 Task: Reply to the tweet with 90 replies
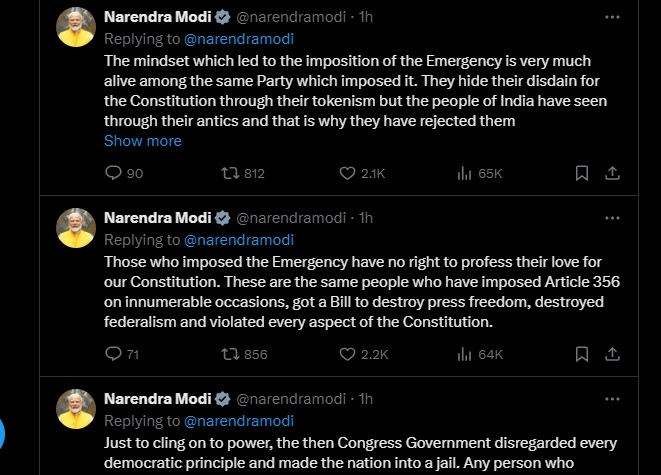[113, 173]
